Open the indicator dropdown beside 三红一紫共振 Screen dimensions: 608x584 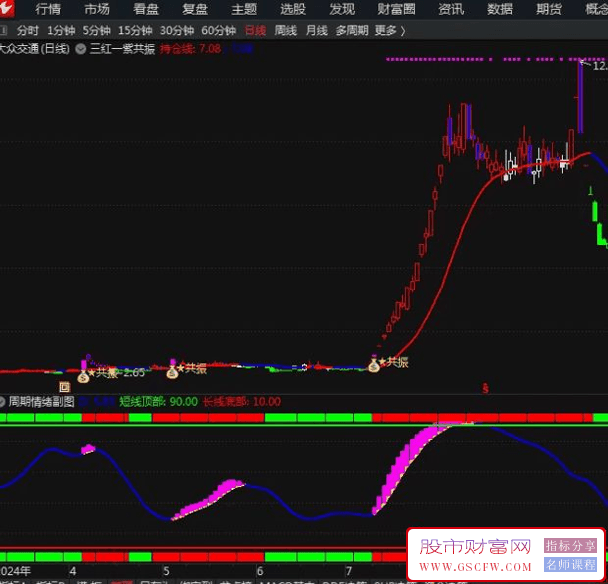click(81, 49)
